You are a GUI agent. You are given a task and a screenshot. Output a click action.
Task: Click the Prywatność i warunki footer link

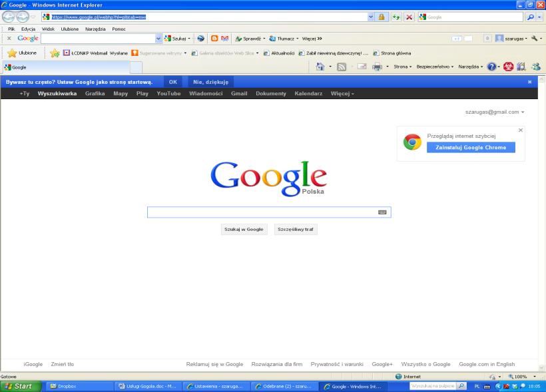pos(337,364)
